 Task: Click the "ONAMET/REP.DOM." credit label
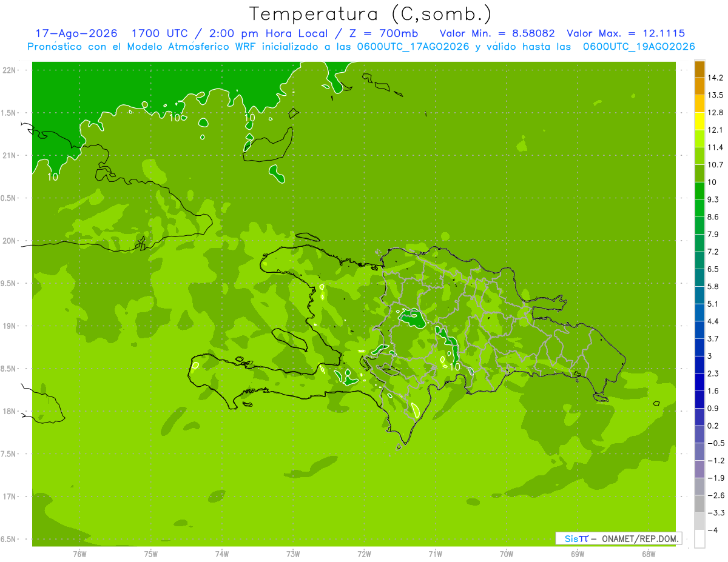tap(639, 538)
